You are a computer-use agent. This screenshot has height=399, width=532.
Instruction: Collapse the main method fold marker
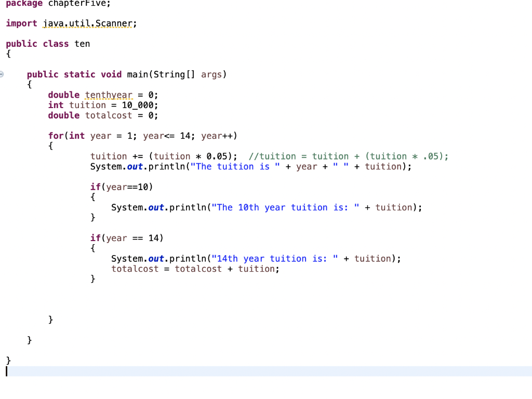click(2, 74)
